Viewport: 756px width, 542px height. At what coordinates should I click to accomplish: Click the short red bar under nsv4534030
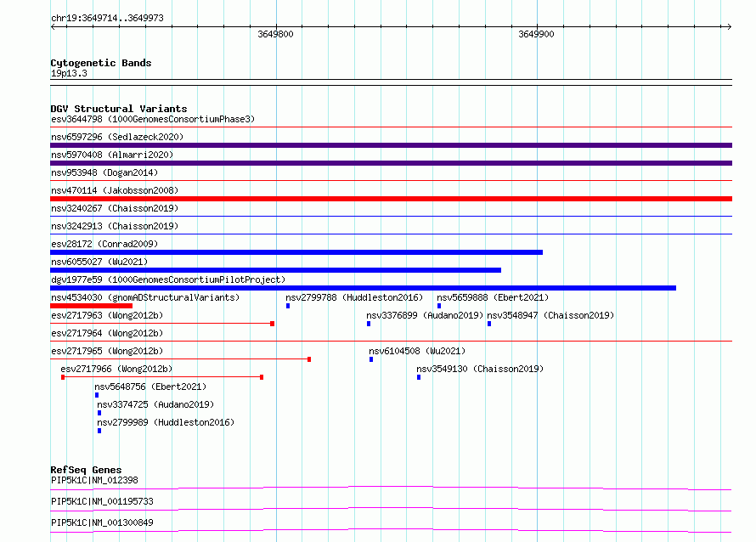pos(91,306)
